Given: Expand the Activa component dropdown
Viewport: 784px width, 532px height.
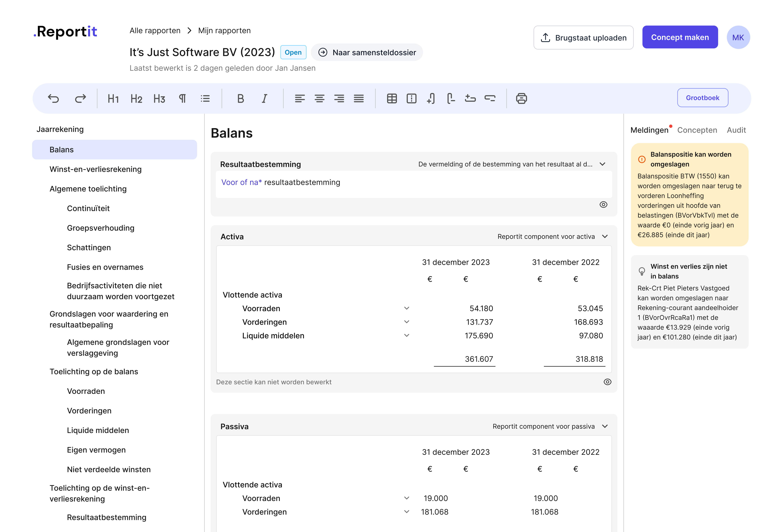Looking at the screenshot, I should 605,237.
